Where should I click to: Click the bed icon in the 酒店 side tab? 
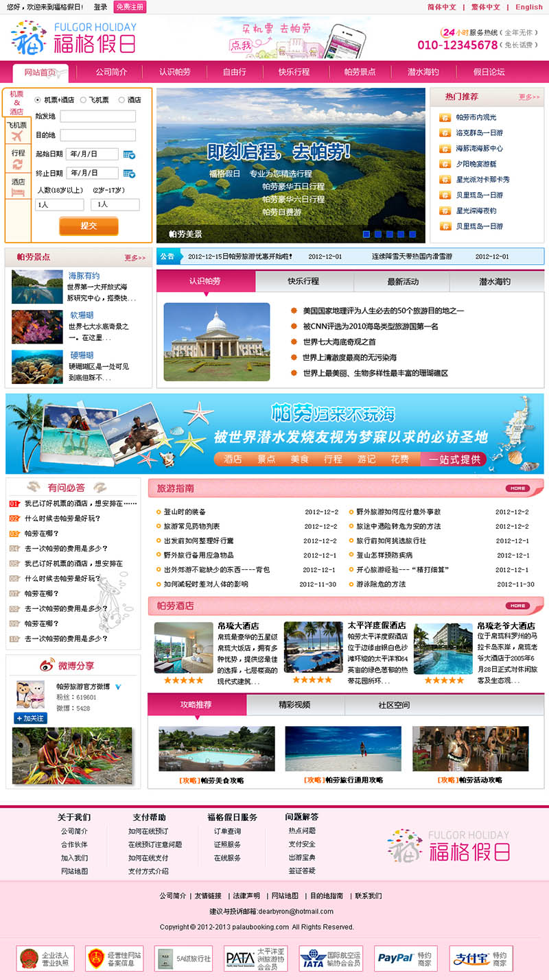(x=18, y=193)
